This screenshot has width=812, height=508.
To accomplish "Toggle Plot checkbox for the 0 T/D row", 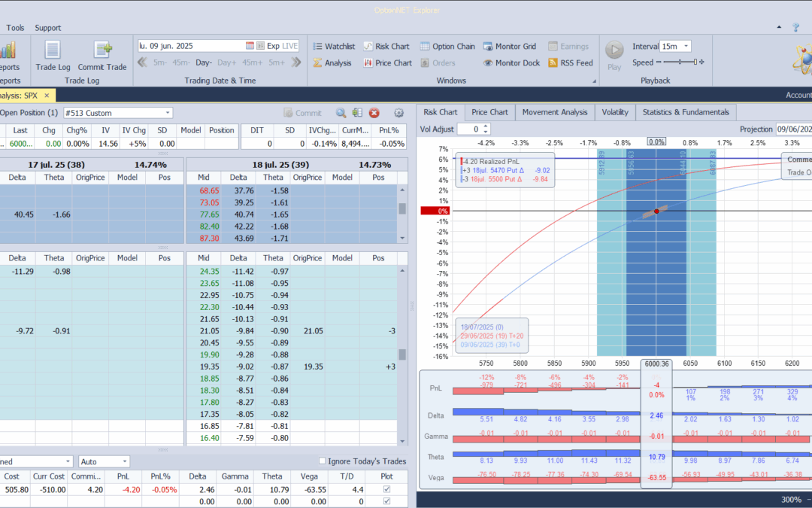I will pyautogui.click(x=386, y=501).
